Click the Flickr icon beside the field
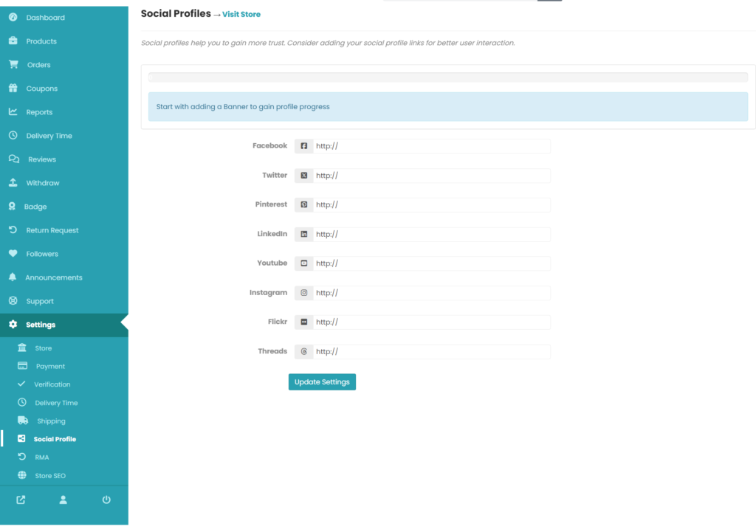This screenshot has height=532, width=756. (303, 322)
